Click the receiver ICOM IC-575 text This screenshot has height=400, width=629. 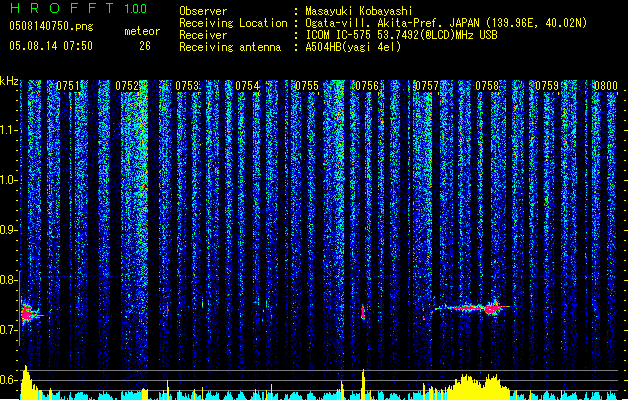coord(401,35)
